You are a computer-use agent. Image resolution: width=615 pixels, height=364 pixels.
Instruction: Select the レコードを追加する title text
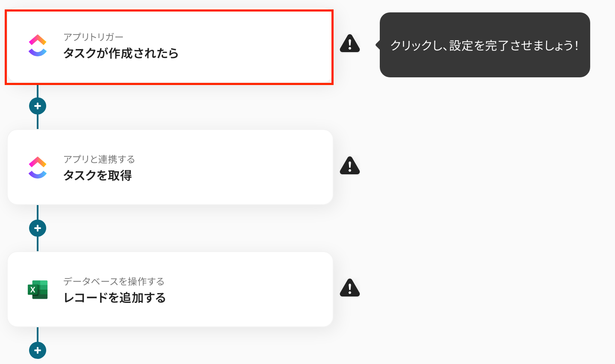115,298
